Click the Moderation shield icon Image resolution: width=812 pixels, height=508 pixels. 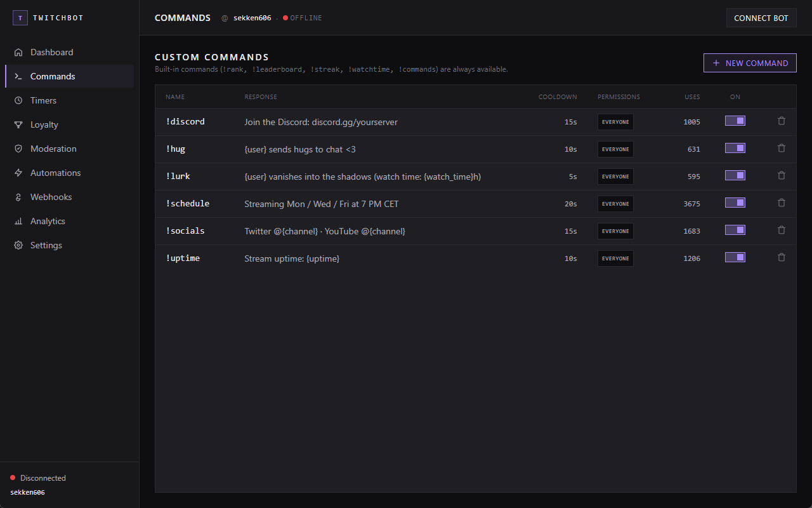pyautogui.click(x=18, y=149)
